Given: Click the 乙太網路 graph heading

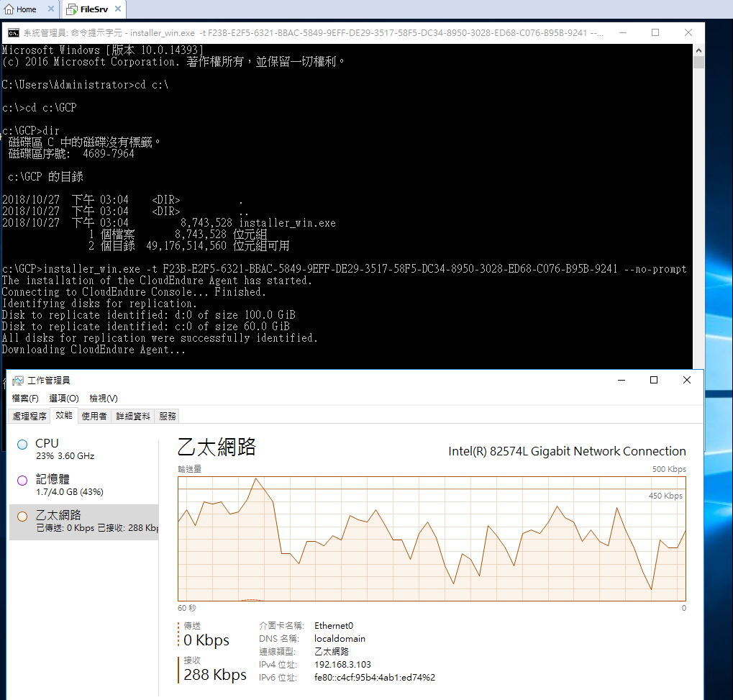Looking at the screenshot, I should [217, 447].
